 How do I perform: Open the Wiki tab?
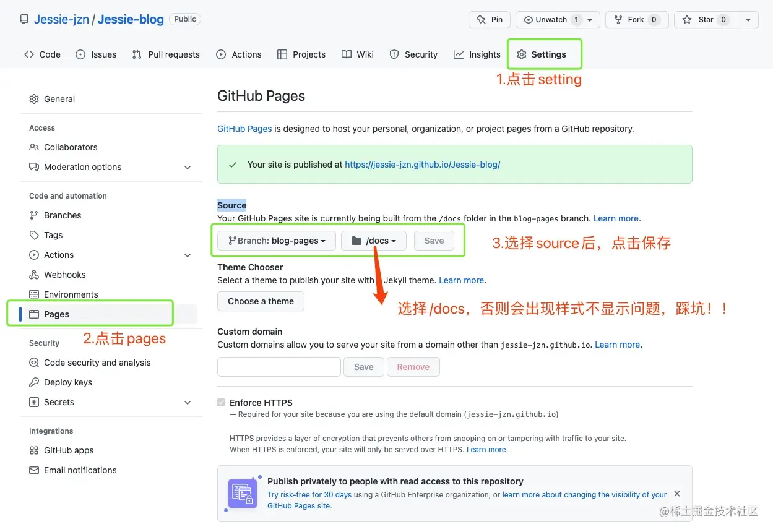tap(358, 54)
